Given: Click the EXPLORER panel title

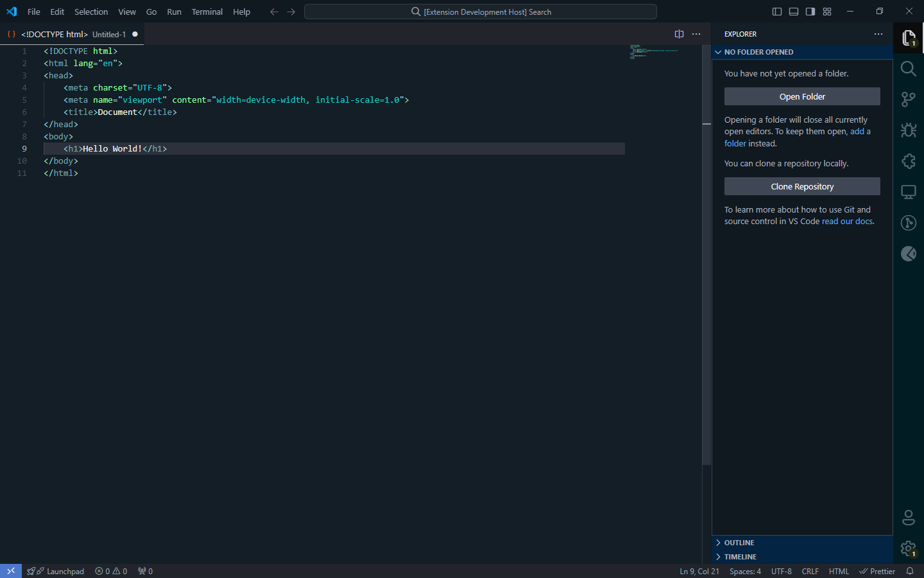Looking at the screenshot, I should click(740, 34).
